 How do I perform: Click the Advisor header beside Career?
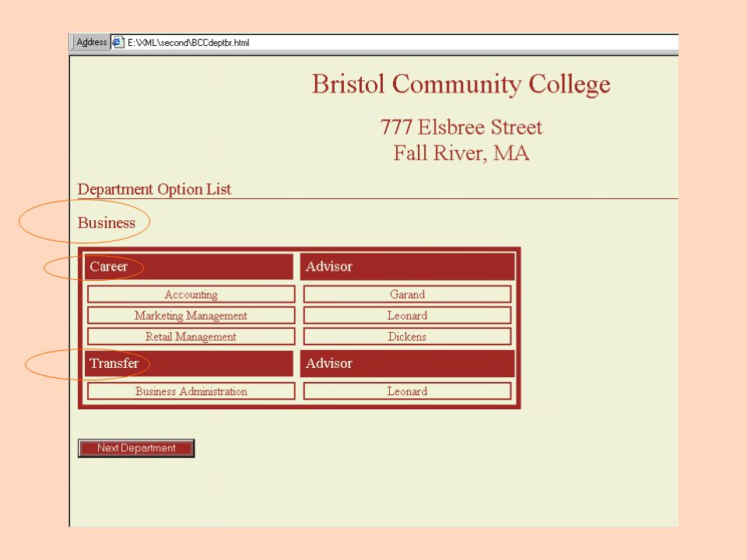point(407,267)
